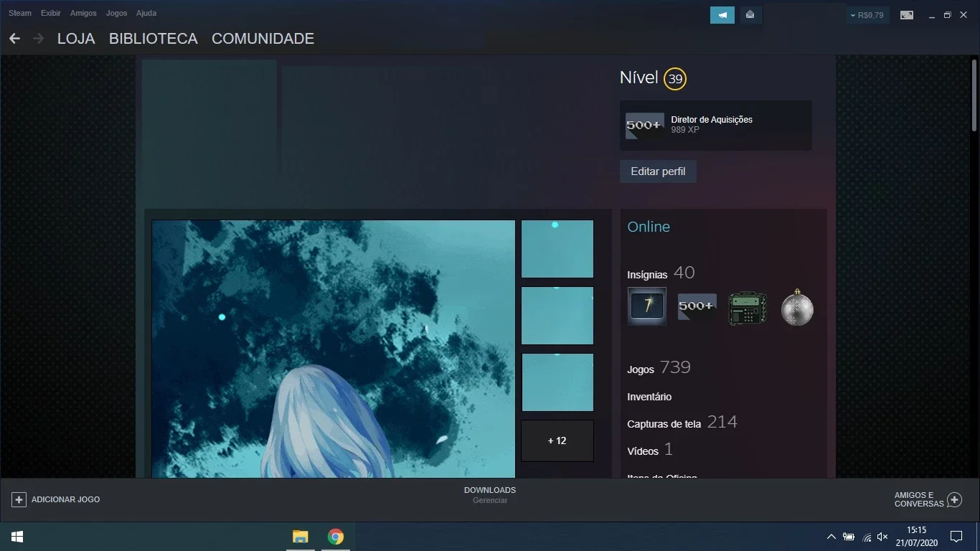Click the Editar perfil button
The height and width of the screenshot is (551, 980).
(x=658, y=171)
